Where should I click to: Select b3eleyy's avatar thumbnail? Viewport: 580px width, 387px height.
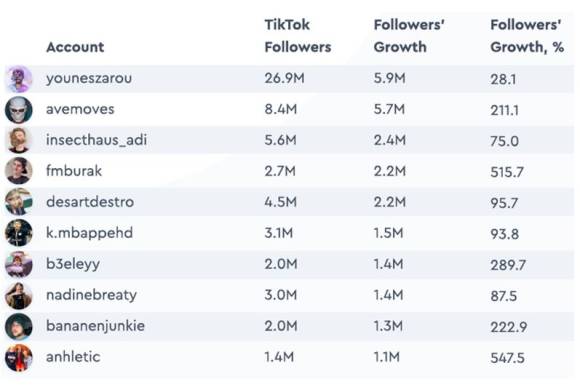pyautogui.click(x=19, y=264)
